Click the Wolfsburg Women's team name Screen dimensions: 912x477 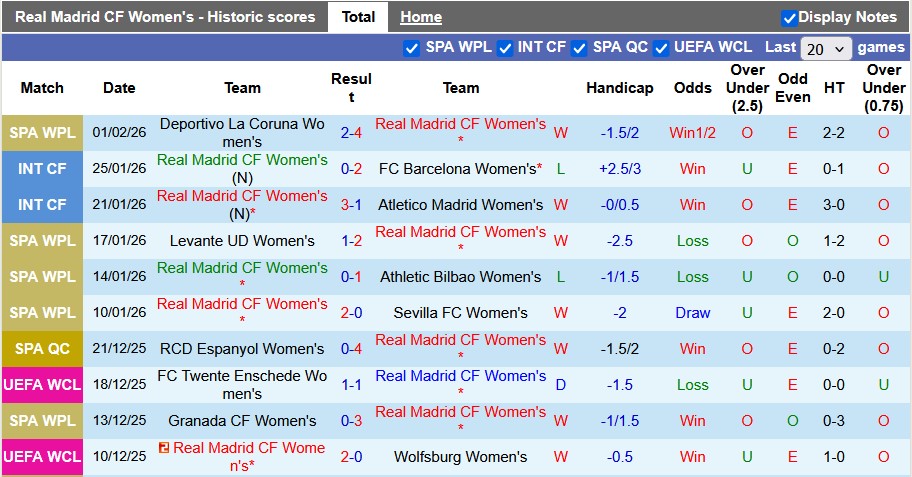[x=460, y=457]
